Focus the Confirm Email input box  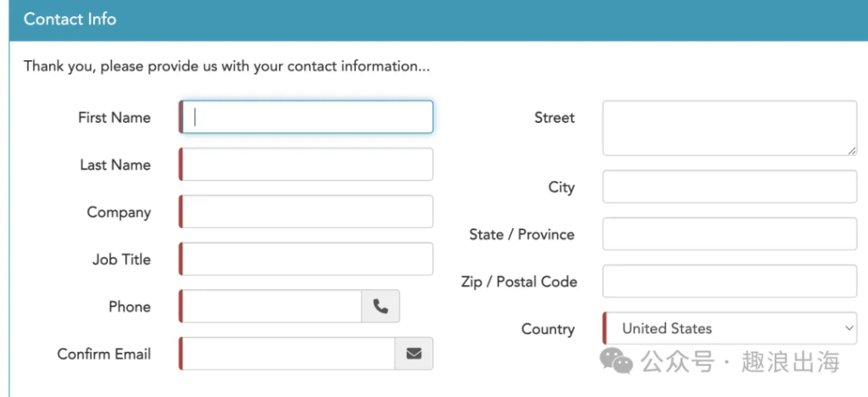coord(287,353)
